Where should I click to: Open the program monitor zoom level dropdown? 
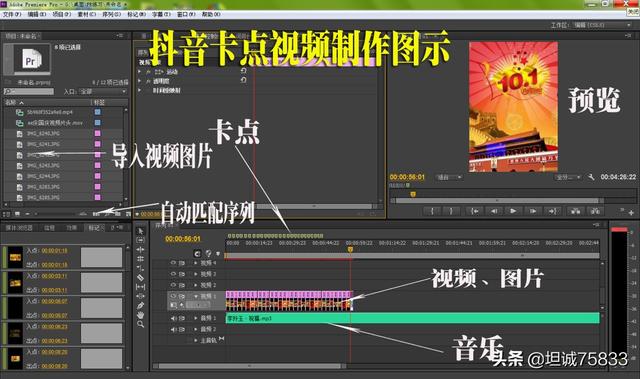coord(449,177)
